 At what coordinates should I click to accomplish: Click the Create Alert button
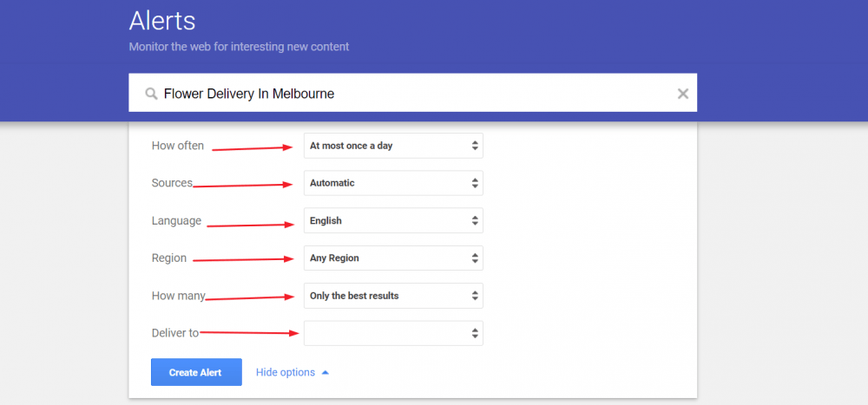point(196,372)
